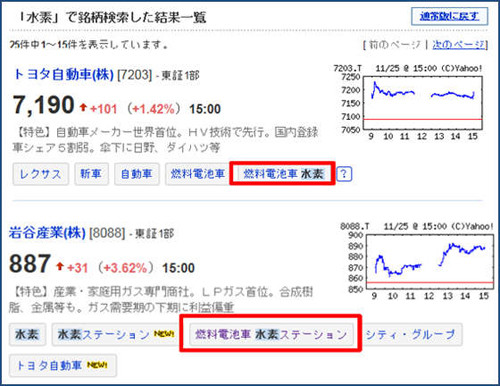Image resolution: width=500 pixels, height=386 pixels.
Task: Click the 水素ステーション NEW tag
Action: pos(116,334)
